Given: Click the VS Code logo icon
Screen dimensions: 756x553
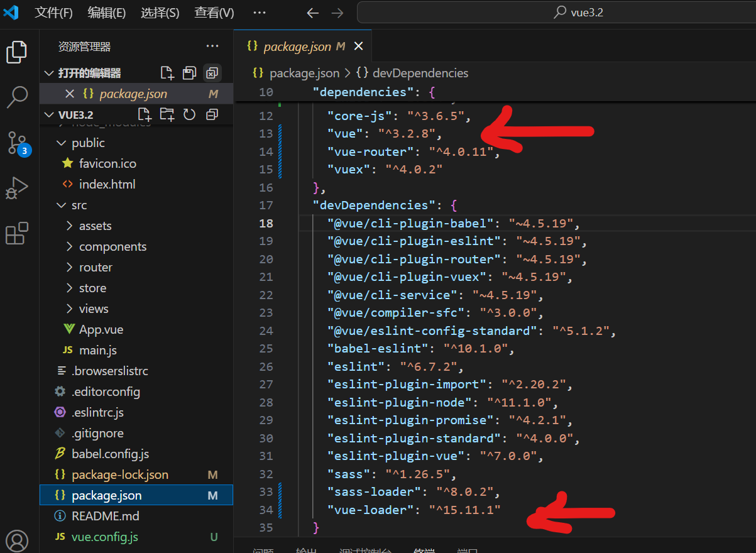Looking at the screenshot, I should [x=11, y=13].
